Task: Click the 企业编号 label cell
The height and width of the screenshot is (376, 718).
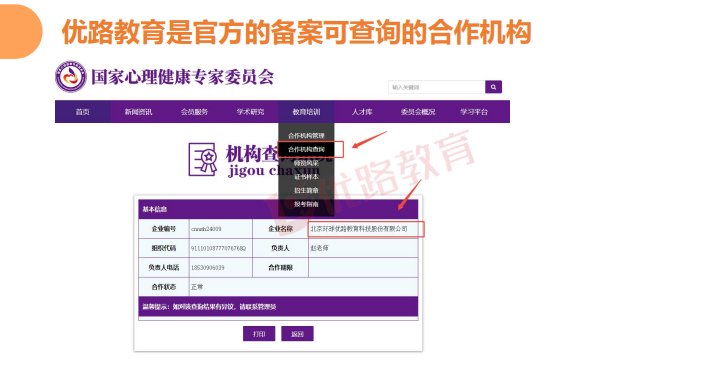Action: [x=163, y=229]
